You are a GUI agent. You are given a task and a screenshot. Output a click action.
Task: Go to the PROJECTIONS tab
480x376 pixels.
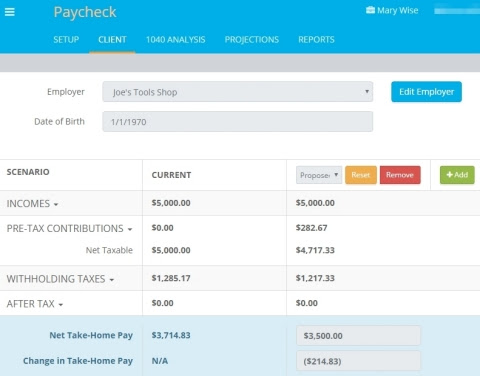point(252,40)
